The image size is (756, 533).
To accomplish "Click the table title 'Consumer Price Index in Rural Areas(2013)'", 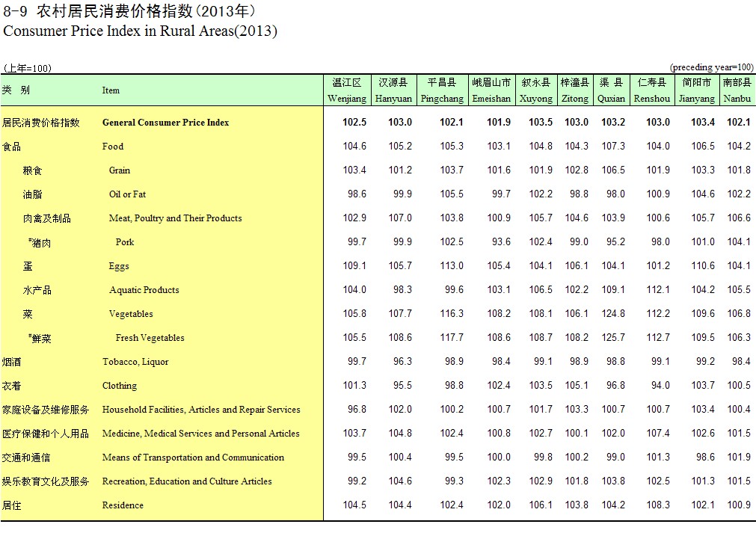I will [141, 31].
